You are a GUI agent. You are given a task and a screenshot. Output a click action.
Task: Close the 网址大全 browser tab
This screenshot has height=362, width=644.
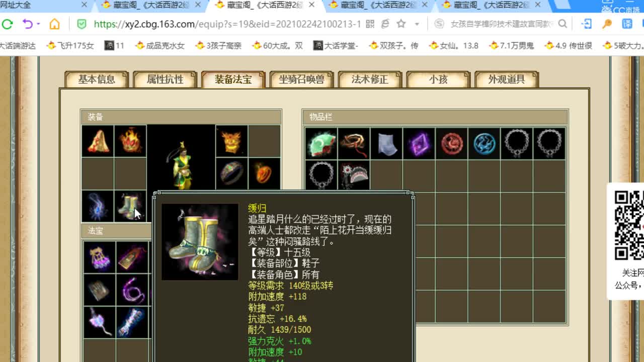tap(84, 5)
